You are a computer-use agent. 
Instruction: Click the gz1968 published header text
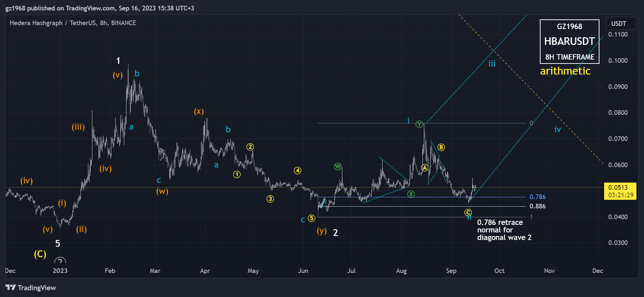coord(99,8)
